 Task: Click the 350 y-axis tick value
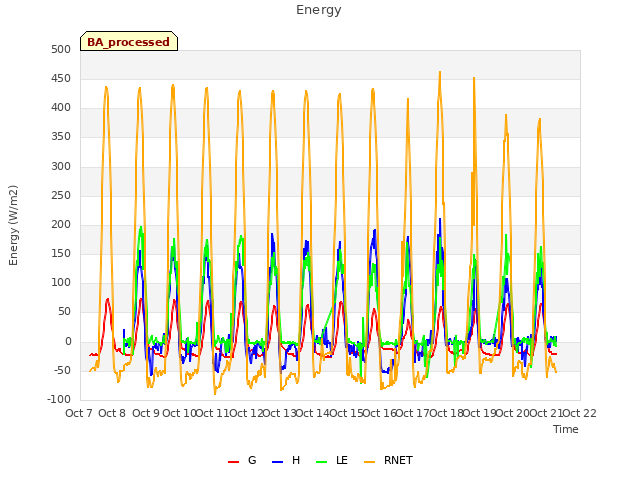61,137
